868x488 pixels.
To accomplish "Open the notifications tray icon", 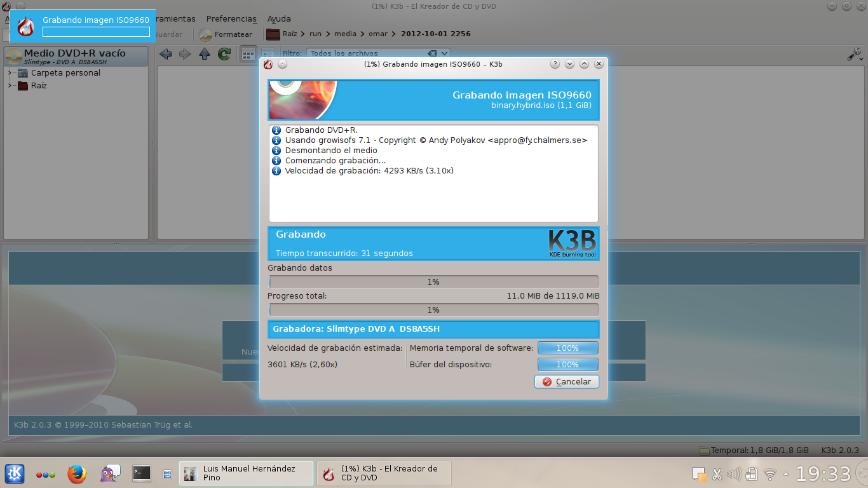I will 699,474.
